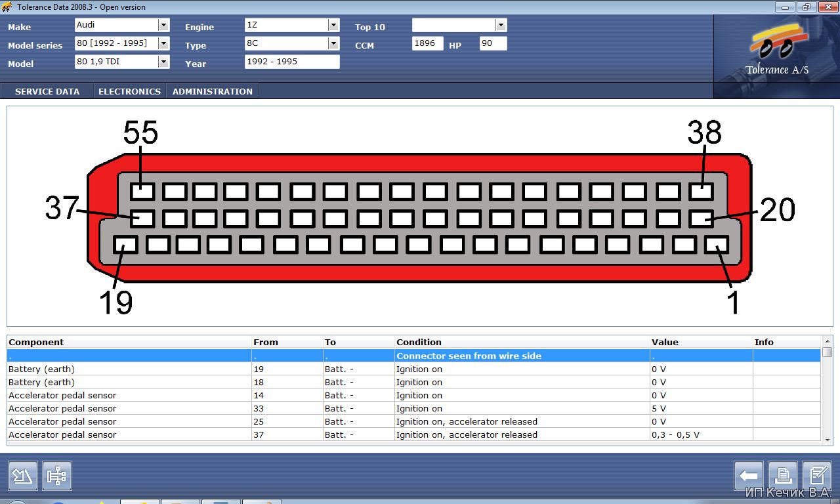
Task: Click the From cell showing 25
Action: coord(287,421)
